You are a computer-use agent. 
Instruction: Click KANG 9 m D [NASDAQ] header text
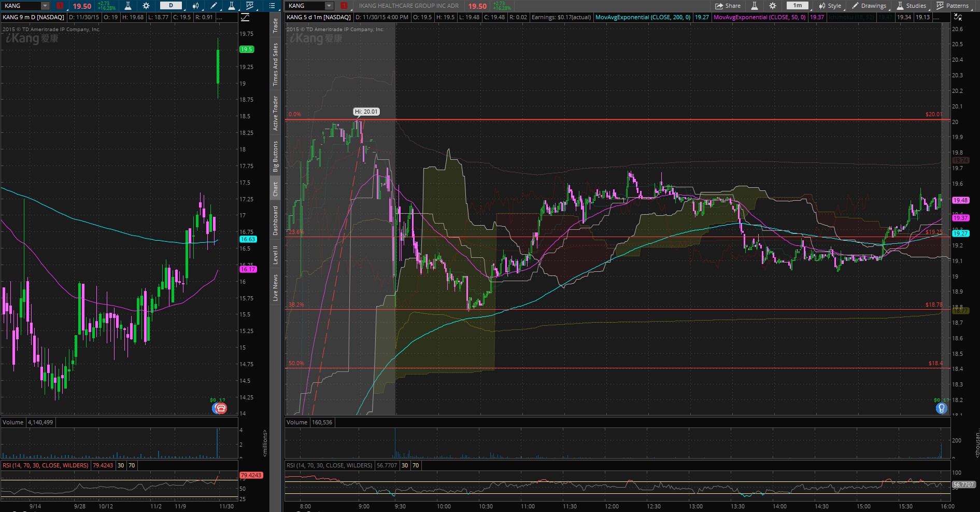tap(34, 17)
